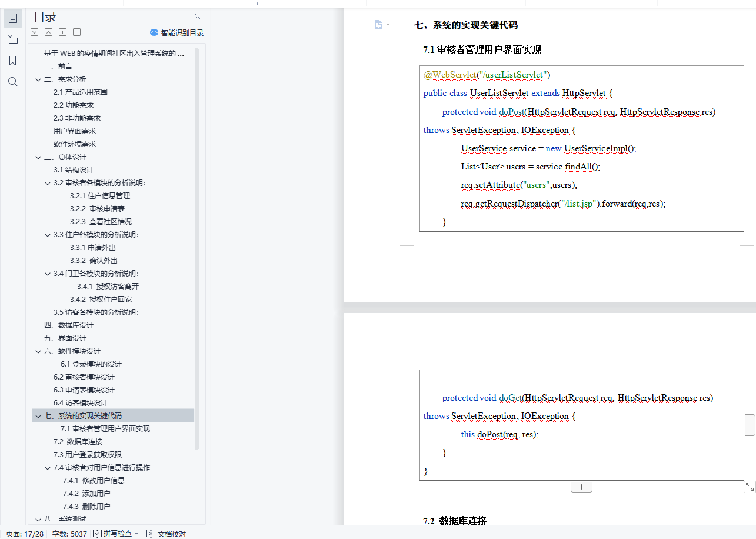This screenshot has height=539, width=756.
Task: Open the bookmarks sidebar icon
Action: [13, 61]
